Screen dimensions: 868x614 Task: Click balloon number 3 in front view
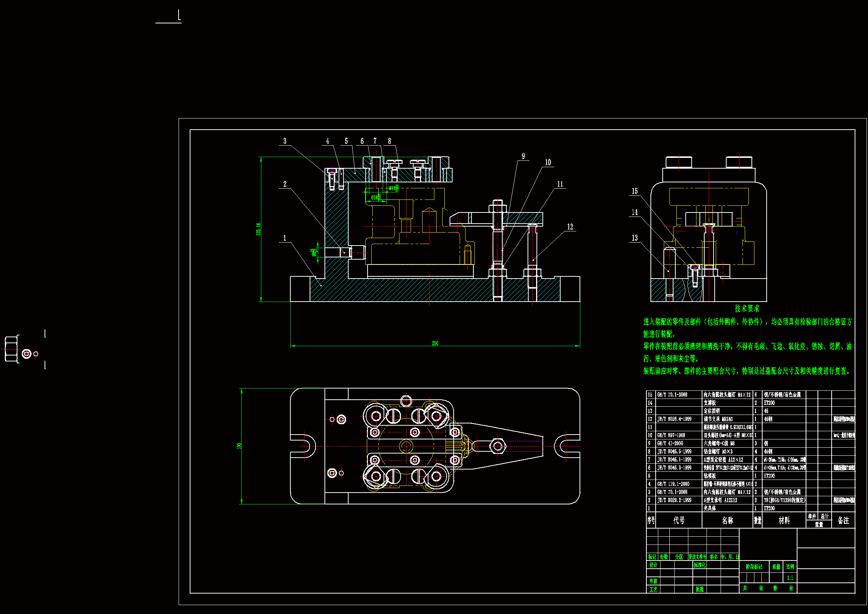tap(285, 141)
